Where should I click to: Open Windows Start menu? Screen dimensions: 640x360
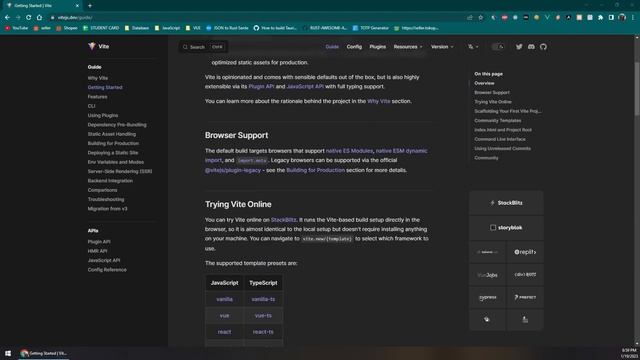pos(8,353)
